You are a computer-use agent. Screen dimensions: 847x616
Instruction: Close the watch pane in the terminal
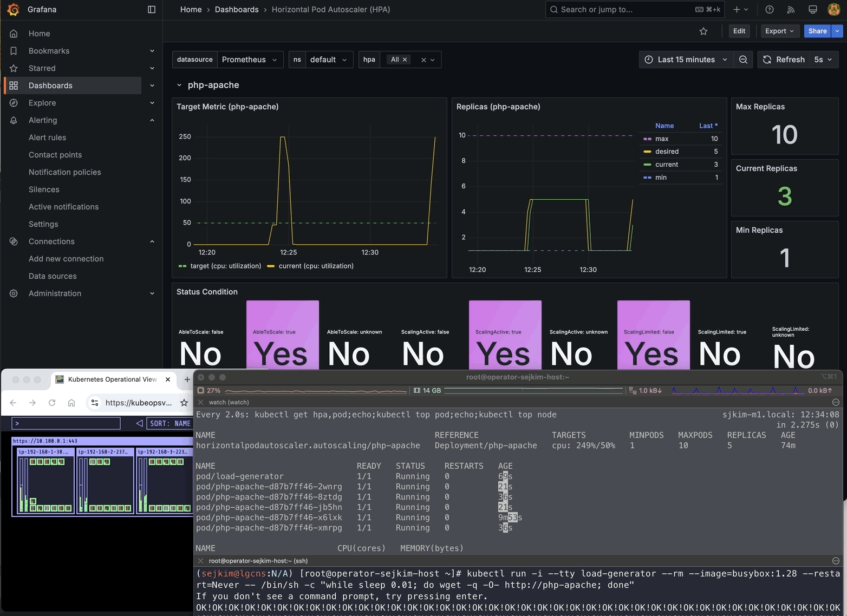(x=200, y=402)
